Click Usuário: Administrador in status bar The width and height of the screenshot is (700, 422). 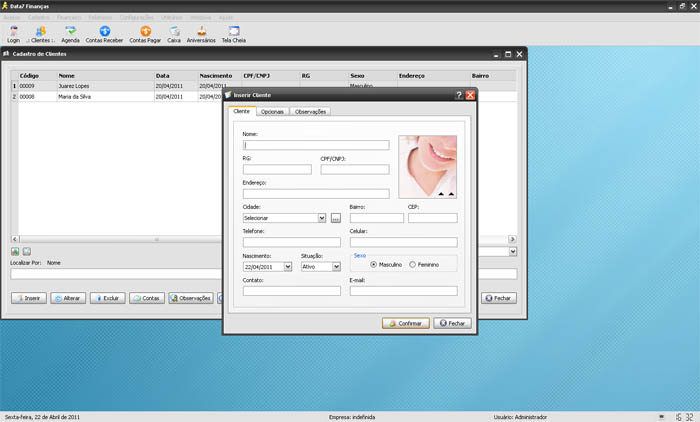(x=520, y=417)
